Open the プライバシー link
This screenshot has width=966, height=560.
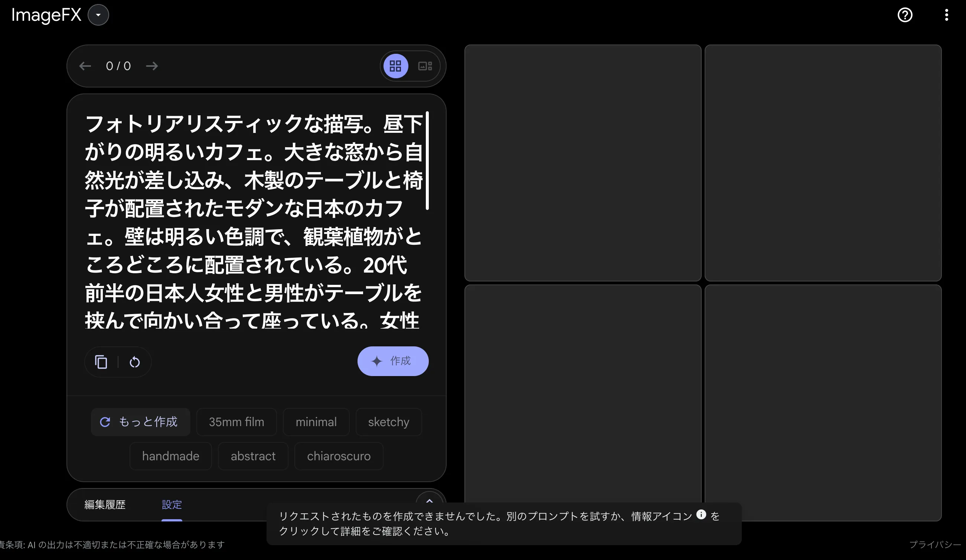(x=935, y=544)
